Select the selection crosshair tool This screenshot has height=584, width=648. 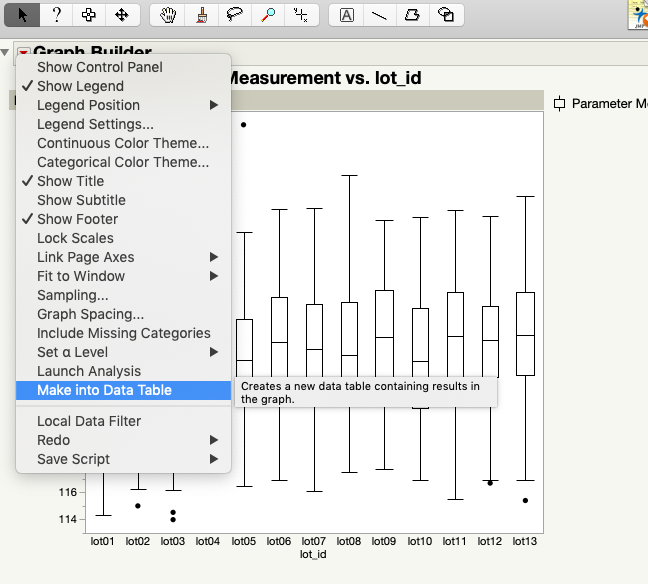tap(88, 15)
